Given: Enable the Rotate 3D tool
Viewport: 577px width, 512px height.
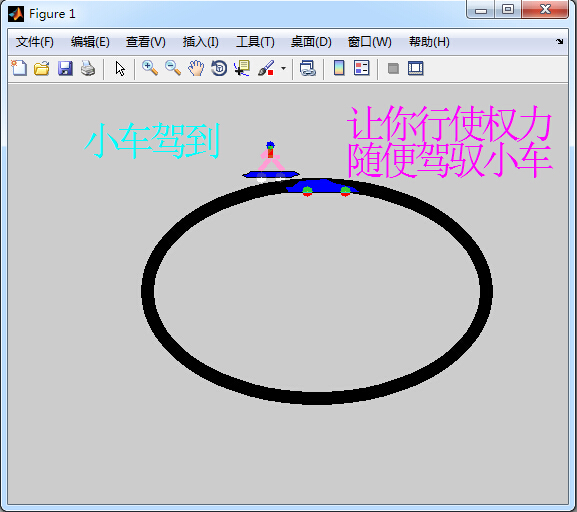Looking at the screenshot, I should [219, 68].
